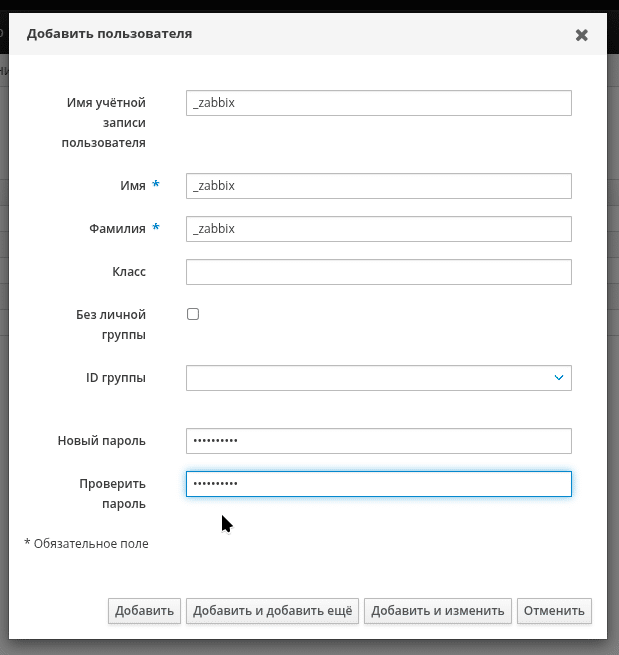Click the Проверить пароль password field
619x655 pixels.
tap(378, 484)
